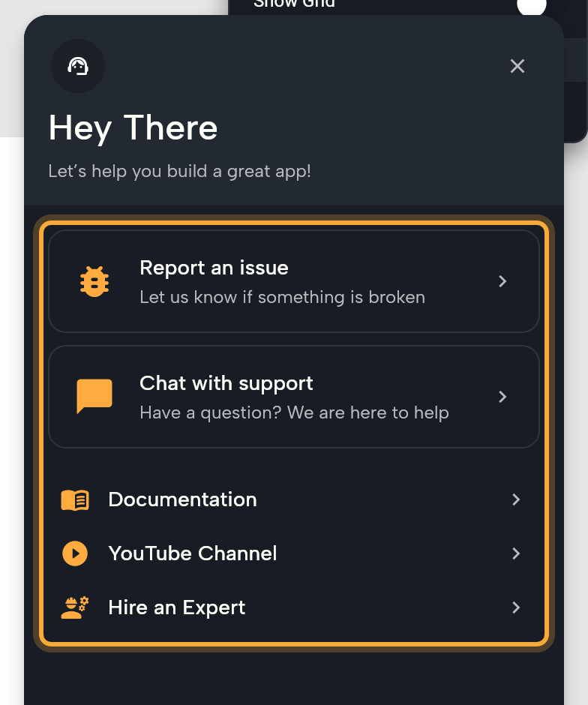Click the chevron on the Documentation row
This screenshot has height=705, width=588.
click(516, 499)
